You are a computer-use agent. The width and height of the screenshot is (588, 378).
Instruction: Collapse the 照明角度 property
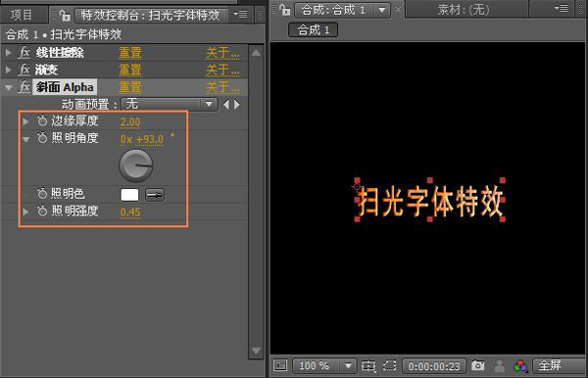25,140
